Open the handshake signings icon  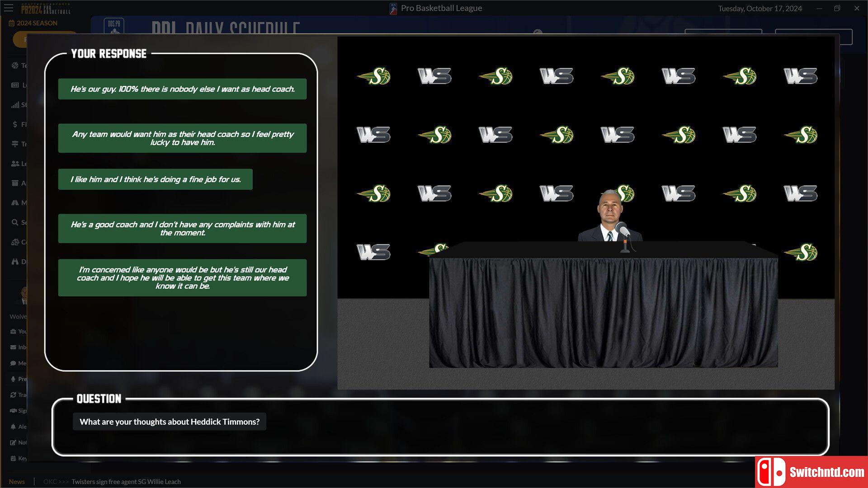[13, 411]
